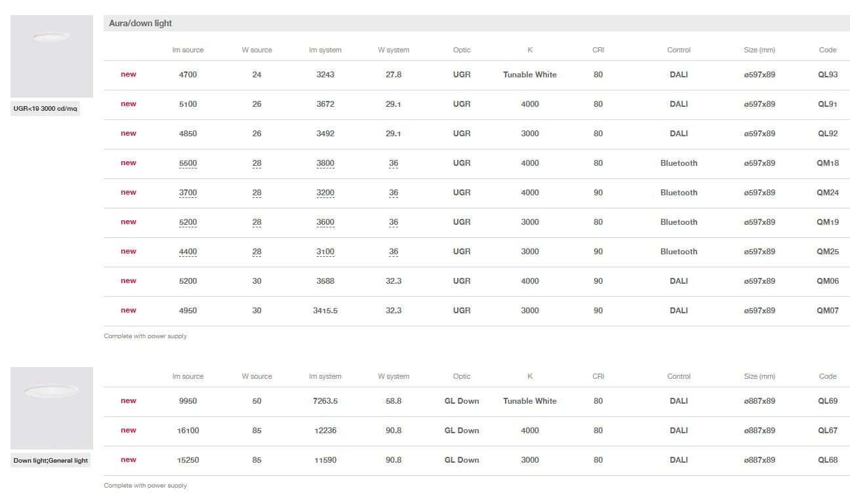Click the underlined 3700 lm source value
Screen dimensions: 850x504
[188, 193]
